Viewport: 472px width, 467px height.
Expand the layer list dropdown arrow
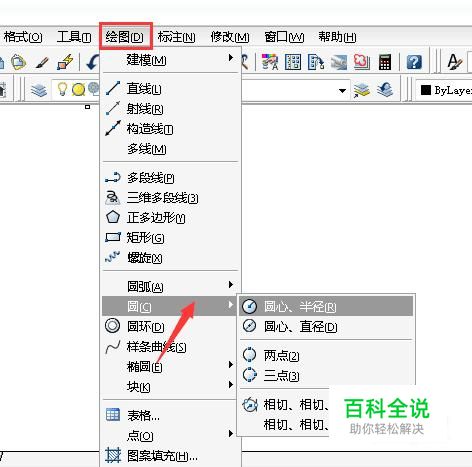[x=342, y=91]
